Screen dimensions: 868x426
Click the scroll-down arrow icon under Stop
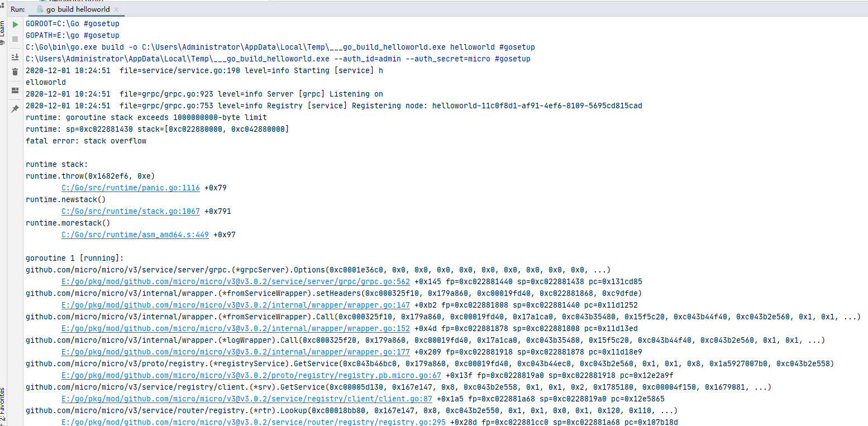coord(15,56)
